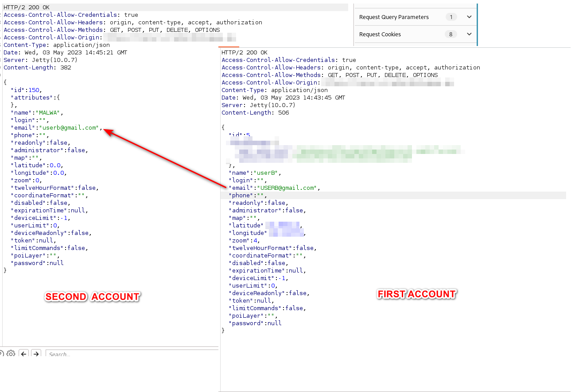Expand the Request Query Parameters section

394,17
